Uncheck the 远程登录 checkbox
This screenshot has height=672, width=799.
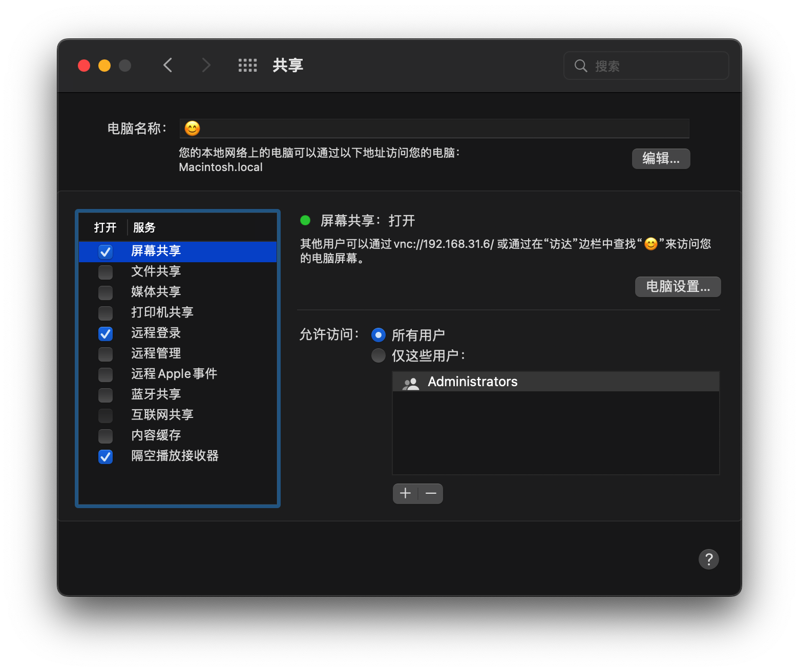(106, 333)
